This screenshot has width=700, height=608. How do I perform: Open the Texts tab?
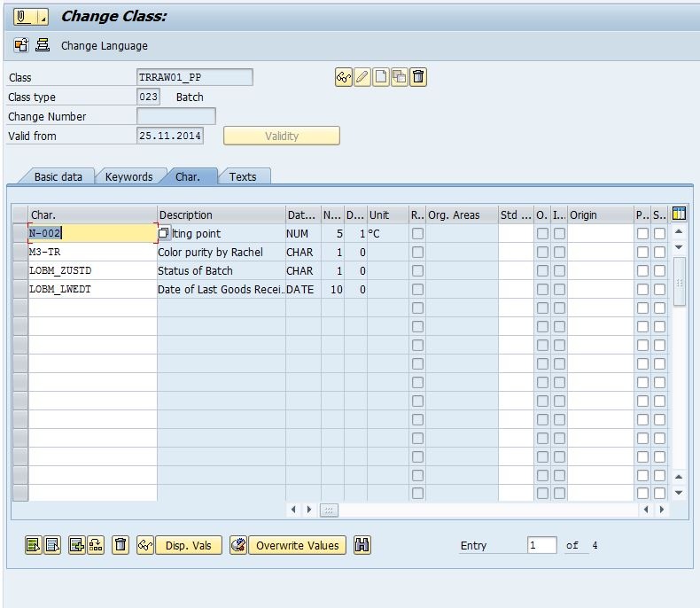tap(243, 176)
